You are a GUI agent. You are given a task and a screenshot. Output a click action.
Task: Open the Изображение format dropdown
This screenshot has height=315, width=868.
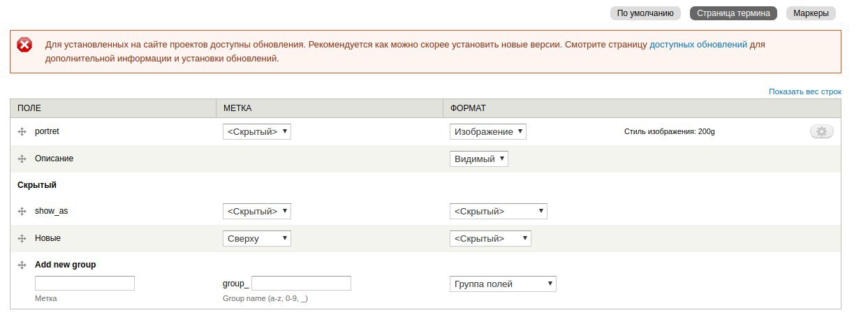(487, 131)
